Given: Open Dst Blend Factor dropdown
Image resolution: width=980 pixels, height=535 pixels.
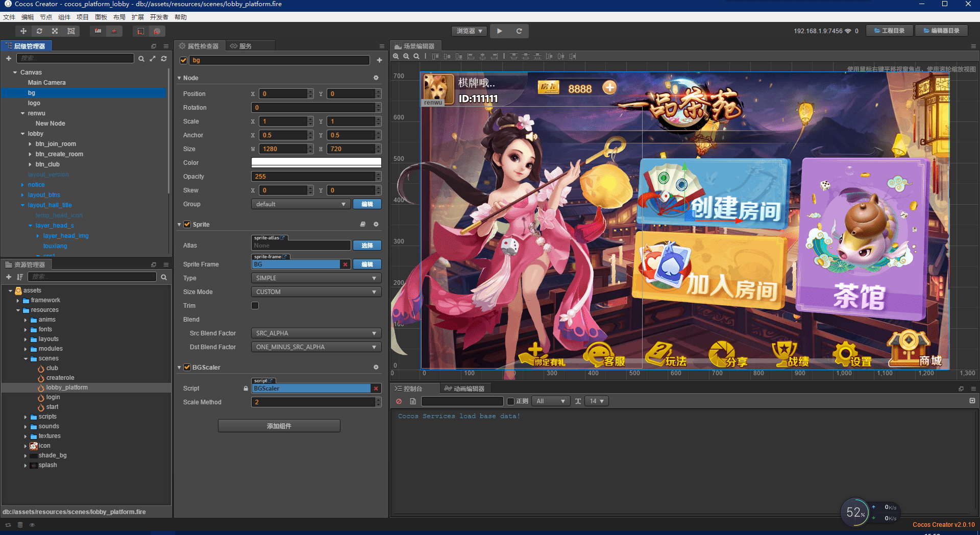Looking at the screenshot, I should [x=316, y=347].
